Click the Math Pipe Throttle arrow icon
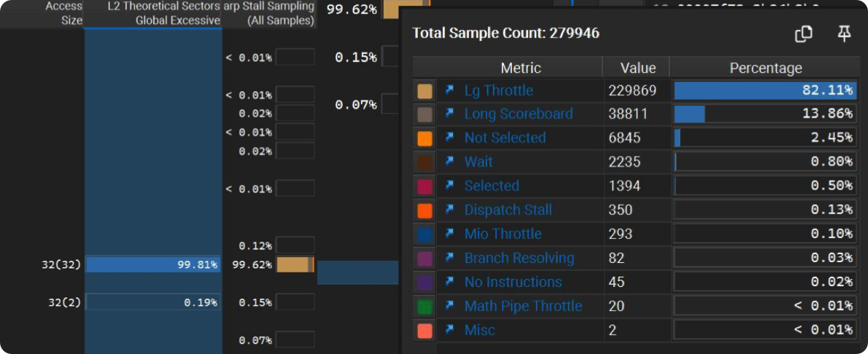This screenshot has height=354, width=868. (449, 306)
